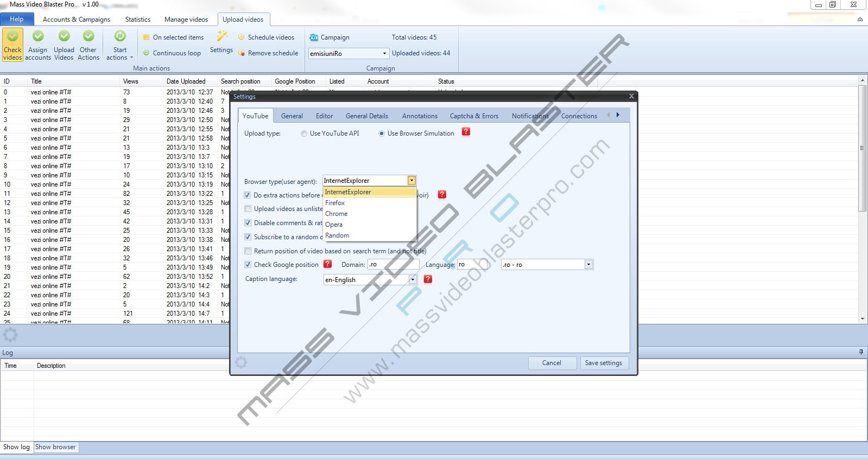This screenshot has width=868, height=460.
Task: Switch to Accounts & Campaigns tab
Action: pyautogui.click(x=77, y=20)
